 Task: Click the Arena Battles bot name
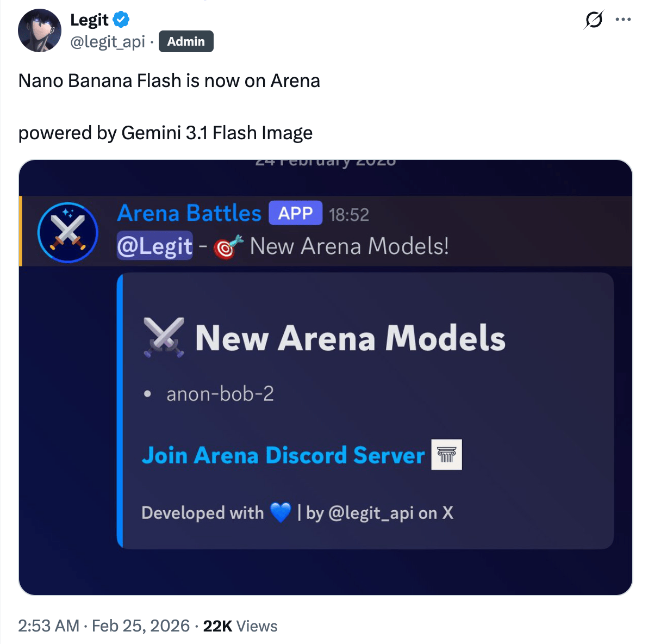coord(189,213)
